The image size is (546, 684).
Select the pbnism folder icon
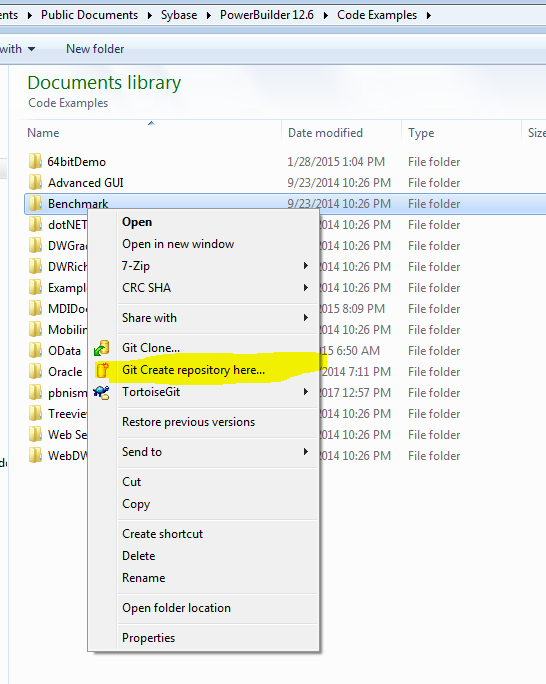pos(35,392)
